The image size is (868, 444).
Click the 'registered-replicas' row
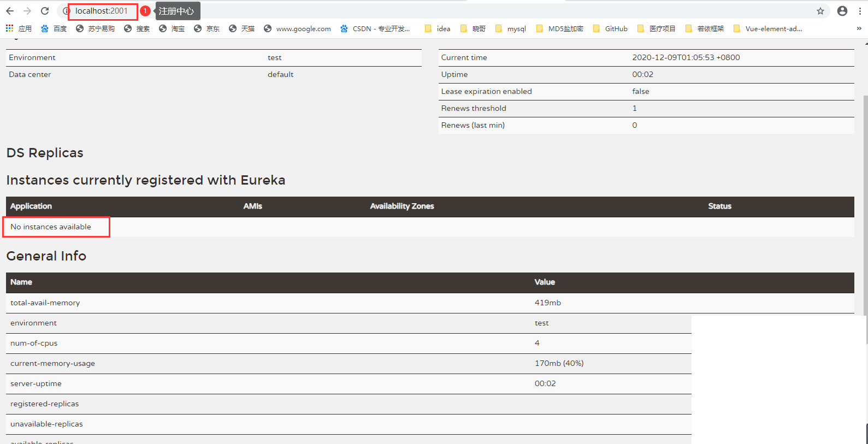[349, 404]
